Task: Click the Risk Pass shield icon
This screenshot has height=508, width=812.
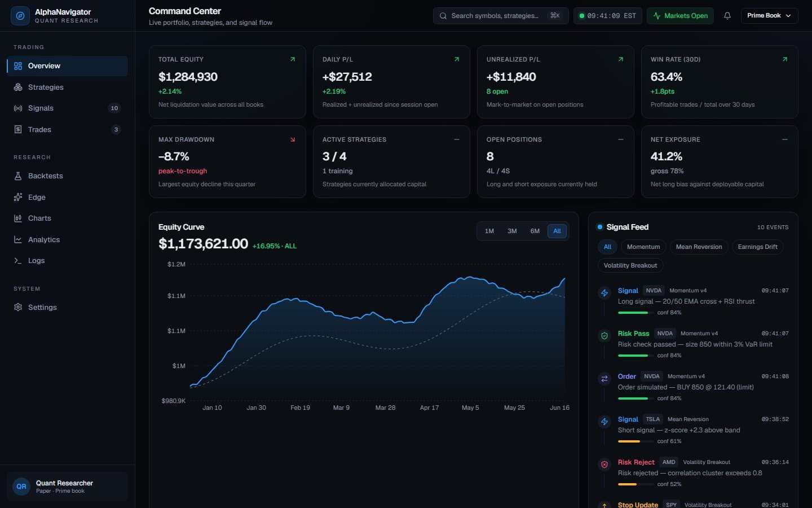Action: pyautogui.click(x=604, y=336)
